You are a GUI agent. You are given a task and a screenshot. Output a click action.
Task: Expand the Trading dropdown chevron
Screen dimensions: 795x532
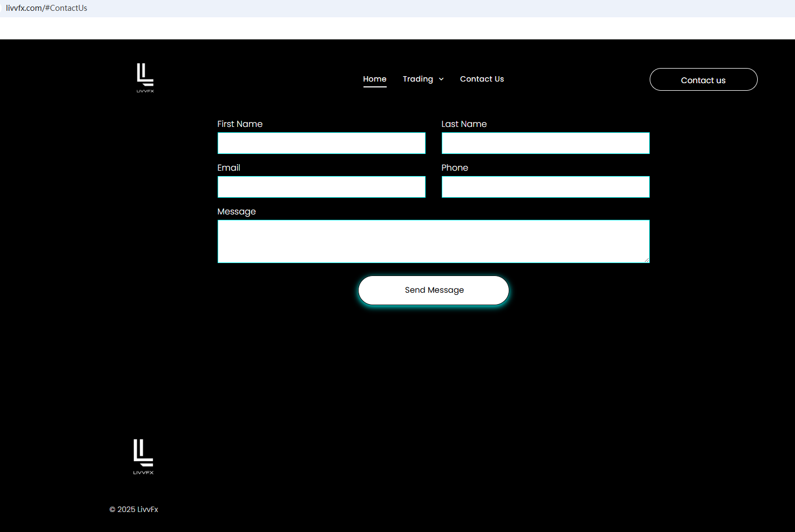pos(441,79)
